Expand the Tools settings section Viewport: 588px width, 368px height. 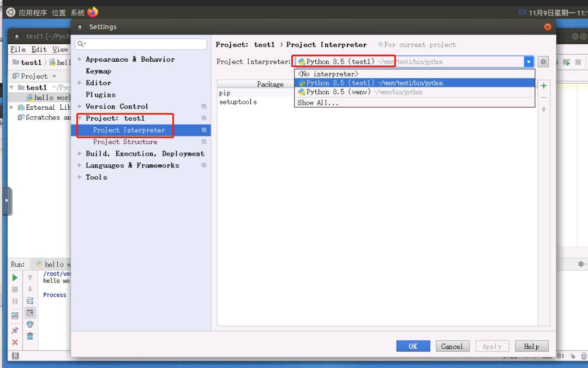coord(80,177)
